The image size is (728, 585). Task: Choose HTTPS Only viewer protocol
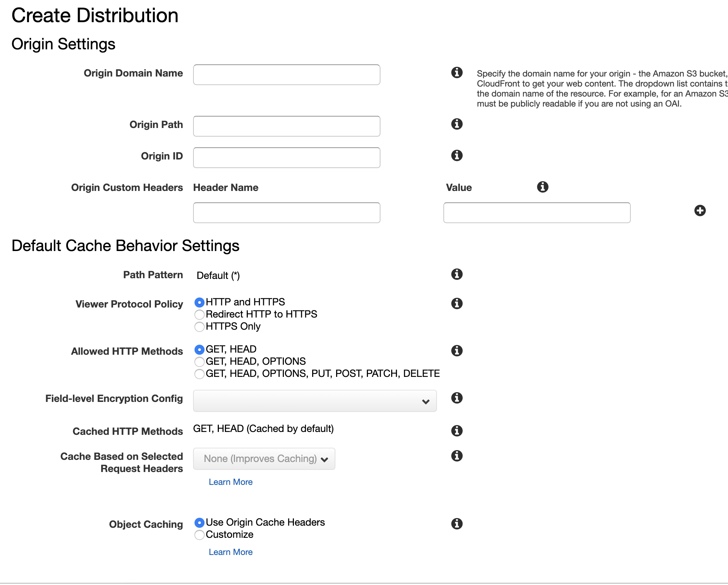click(199, 327)
